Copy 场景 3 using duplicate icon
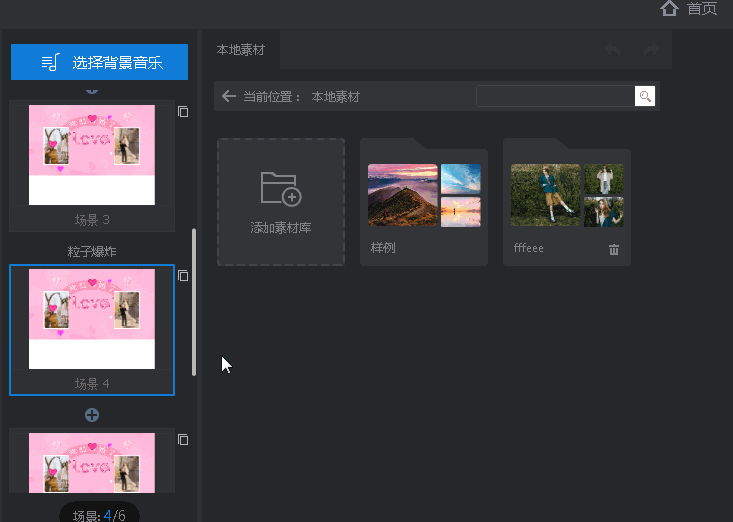Viewport: 733px width, 522px height. click(x=183, y=112)
